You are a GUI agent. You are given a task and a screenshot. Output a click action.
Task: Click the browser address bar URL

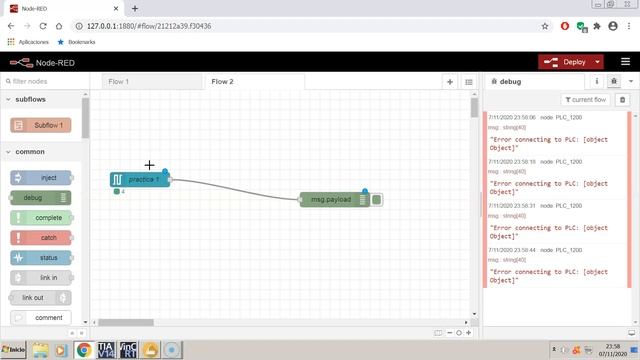click(x=149, y=26)
